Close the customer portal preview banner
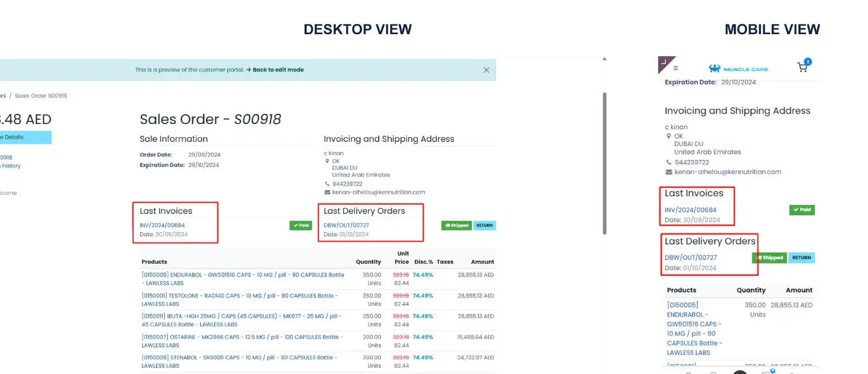Screen dimensions: 868x374 [x=486, y=70]
